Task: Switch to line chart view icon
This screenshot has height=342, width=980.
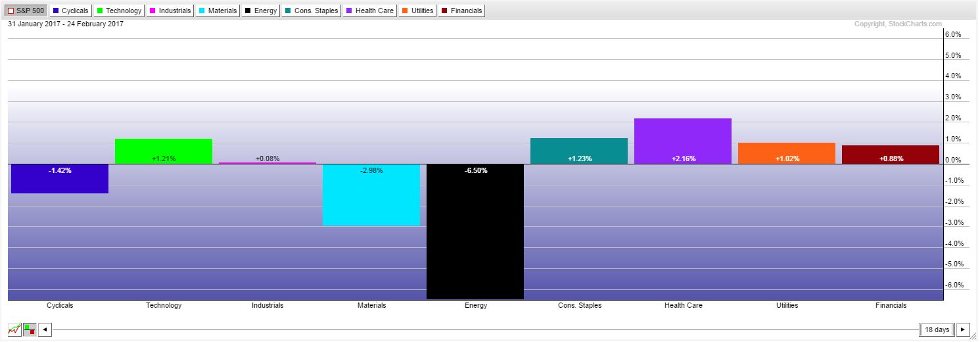Action: point(14,330)
